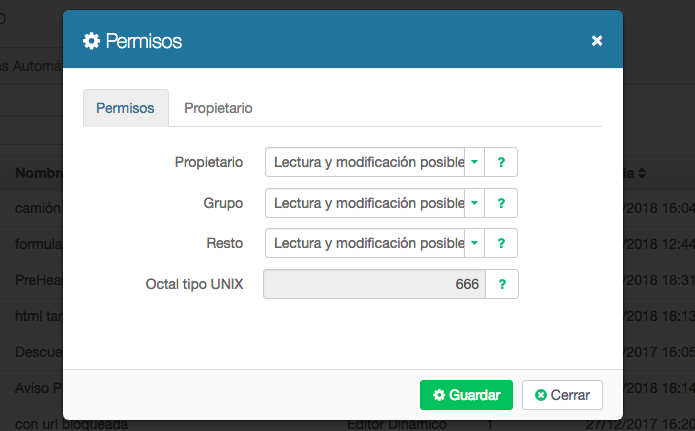Switch to the Permisos tab
Screen dimensions: 695x431
pyautogui.click(x=125, y=108)
